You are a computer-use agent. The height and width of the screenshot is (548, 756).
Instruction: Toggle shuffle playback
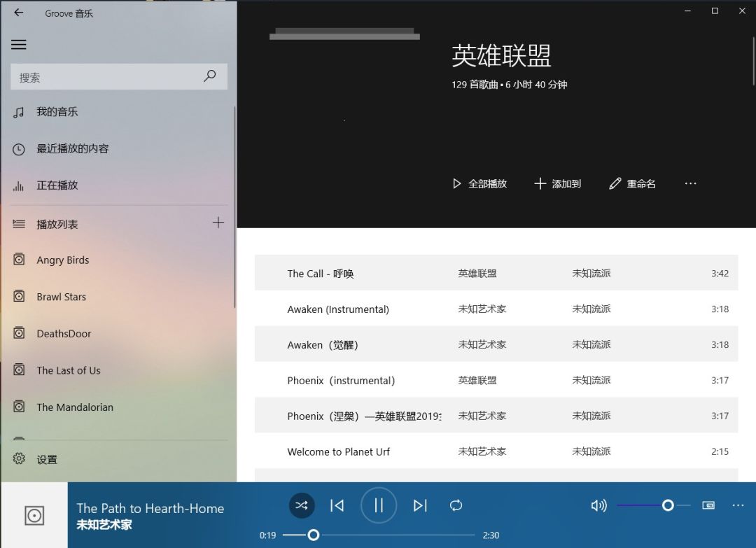pyautogui.click(x=302, y=505)
